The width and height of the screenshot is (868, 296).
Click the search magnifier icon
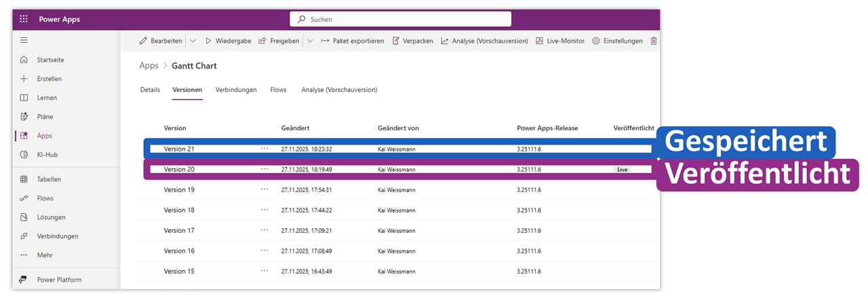[x=302, y=19]
